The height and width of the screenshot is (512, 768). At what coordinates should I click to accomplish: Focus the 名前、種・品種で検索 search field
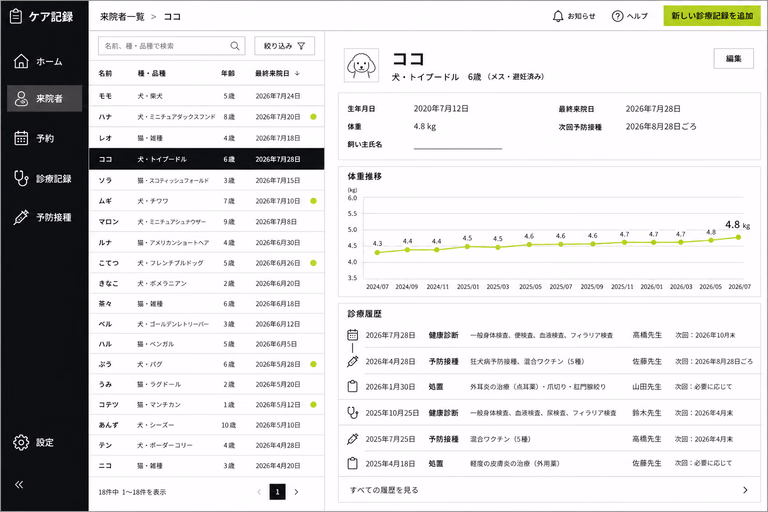(171, 46)
